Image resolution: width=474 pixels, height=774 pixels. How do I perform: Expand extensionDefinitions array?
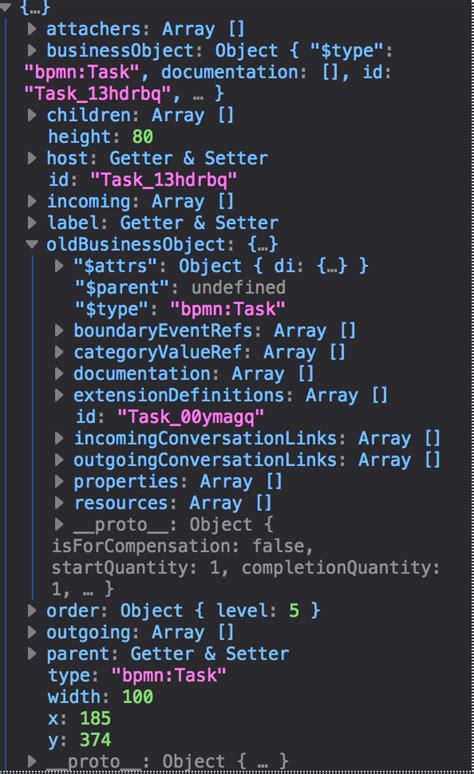pos(59,395)
